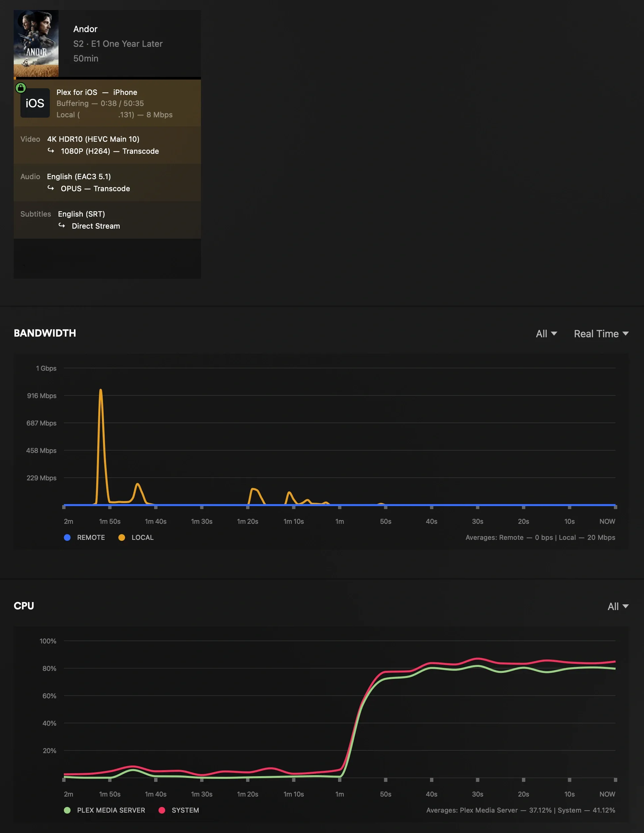This screenshot has width=644, height=833.
Task: Click the 20% CPU axis label
Action: coord(49,751)
